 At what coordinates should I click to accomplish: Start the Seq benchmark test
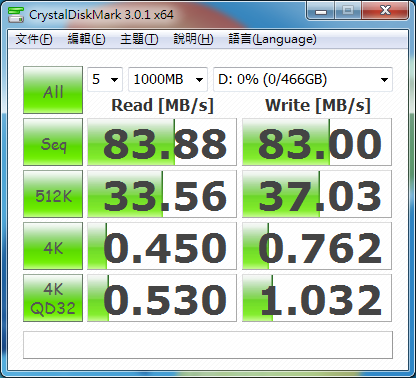(x=53, y=142)
